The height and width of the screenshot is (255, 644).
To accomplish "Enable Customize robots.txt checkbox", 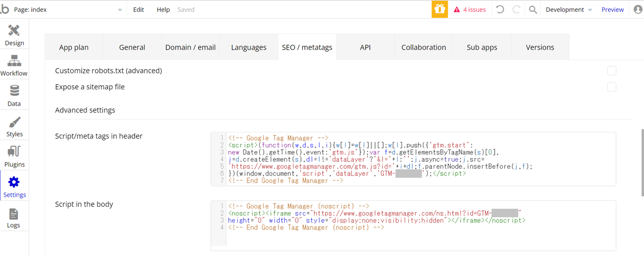I will tap(611, 70).
